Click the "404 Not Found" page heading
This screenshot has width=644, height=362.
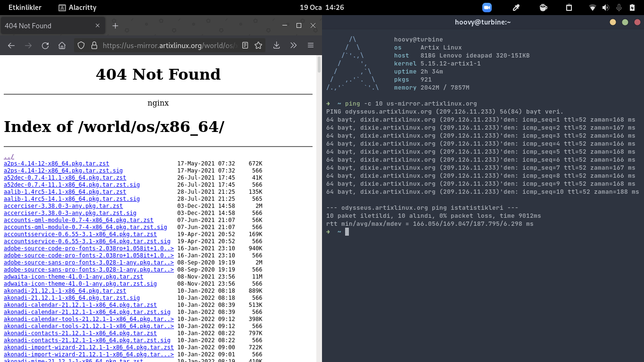pyautogui.click(x=158, y=74)
